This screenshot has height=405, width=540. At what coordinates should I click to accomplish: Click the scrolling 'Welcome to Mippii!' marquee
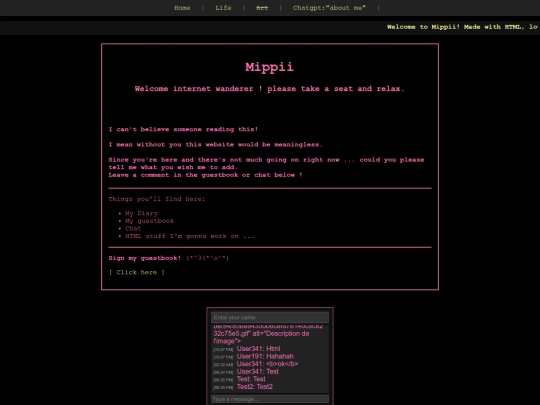(463, 27)
